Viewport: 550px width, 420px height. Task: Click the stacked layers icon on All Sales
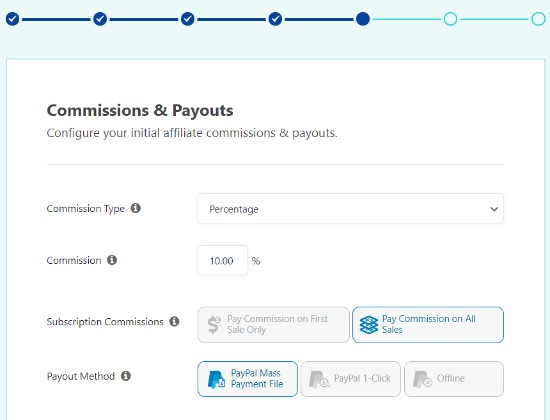coord(369,325)
